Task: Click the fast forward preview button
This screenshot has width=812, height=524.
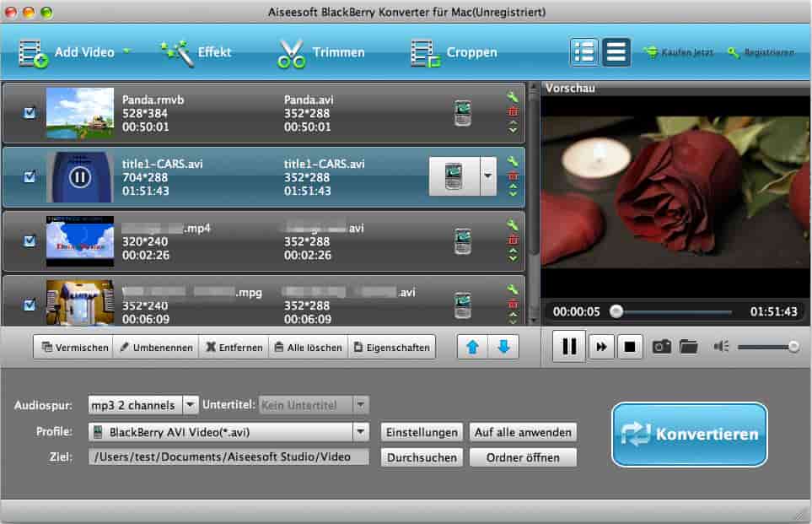Action: [600, 347]
